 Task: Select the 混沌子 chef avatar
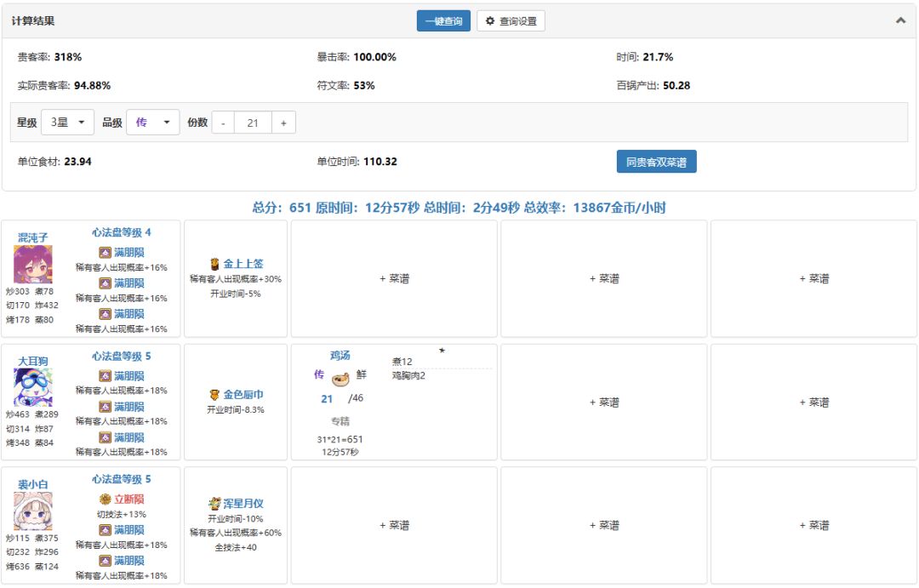click(x=33, y=265)
